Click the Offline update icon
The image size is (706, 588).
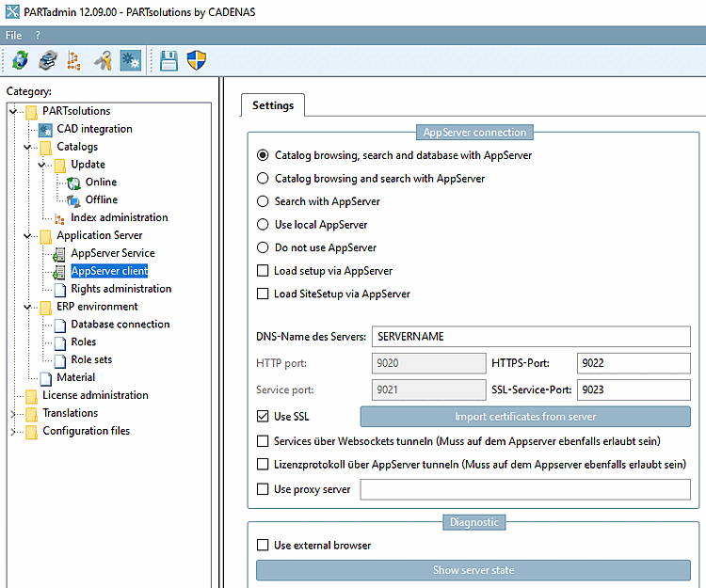[x=73, y=200]
